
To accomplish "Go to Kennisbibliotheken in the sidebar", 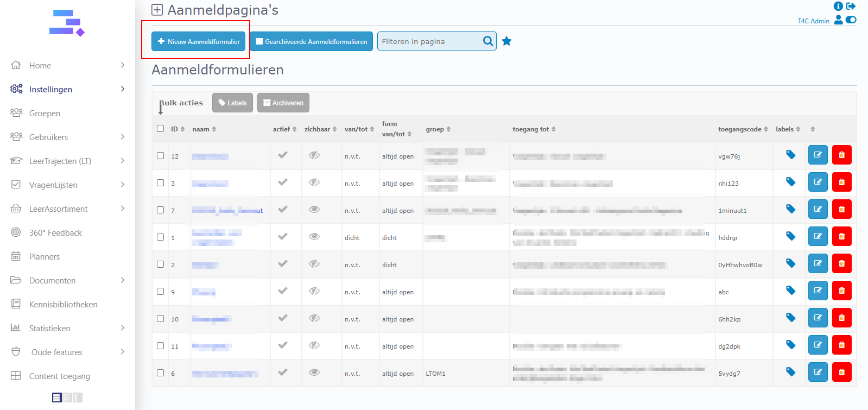I will point(63,305).
